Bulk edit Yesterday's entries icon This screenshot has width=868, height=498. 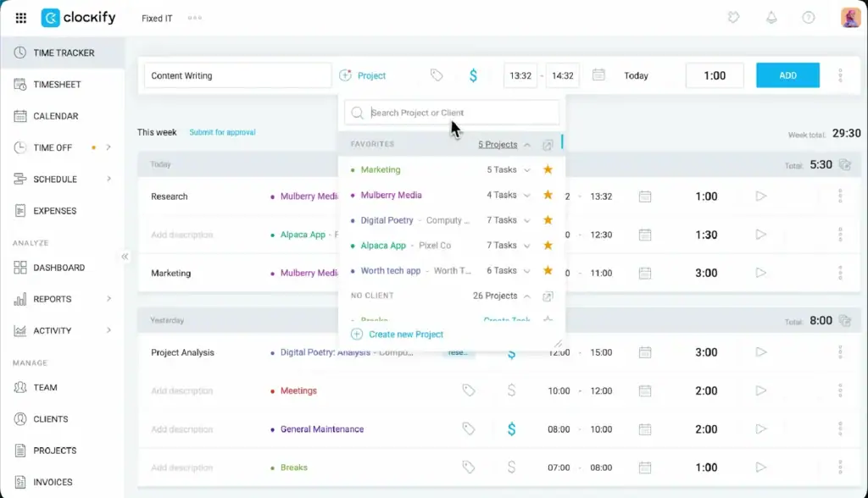tap(845, 320)
